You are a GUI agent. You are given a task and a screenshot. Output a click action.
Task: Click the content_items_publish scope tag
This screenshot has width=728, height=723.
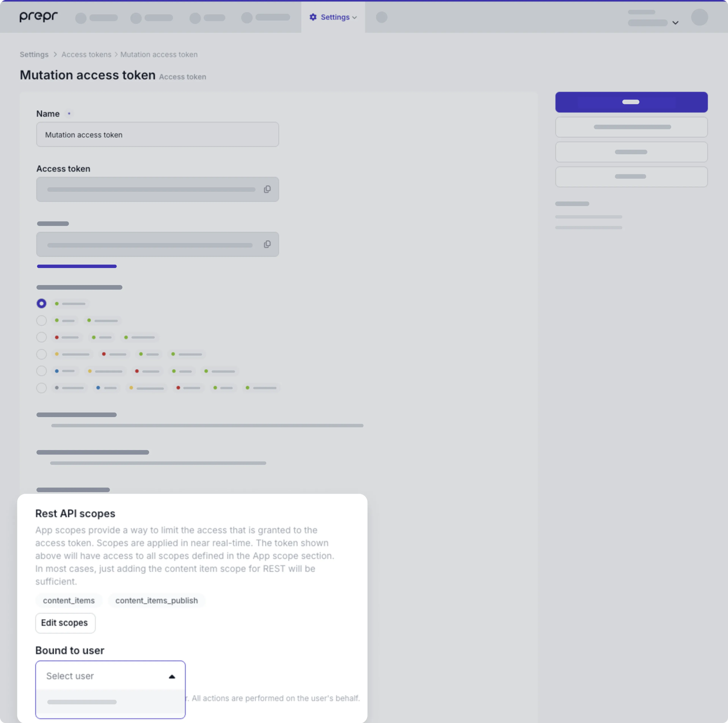(156, 600)
